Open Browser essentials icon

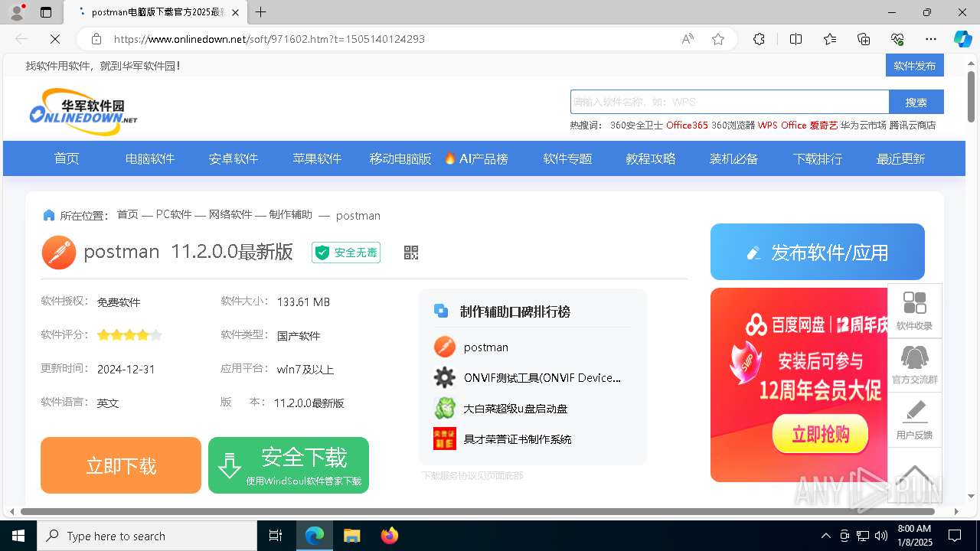coord(897,39)
